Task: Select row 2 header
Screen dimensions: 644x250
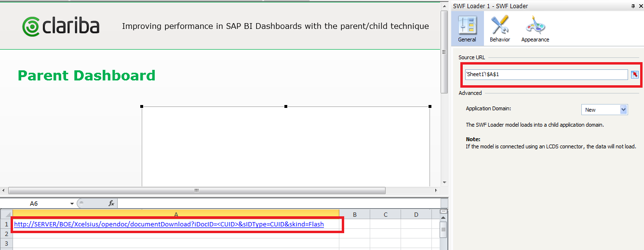Action: [6, 234]
